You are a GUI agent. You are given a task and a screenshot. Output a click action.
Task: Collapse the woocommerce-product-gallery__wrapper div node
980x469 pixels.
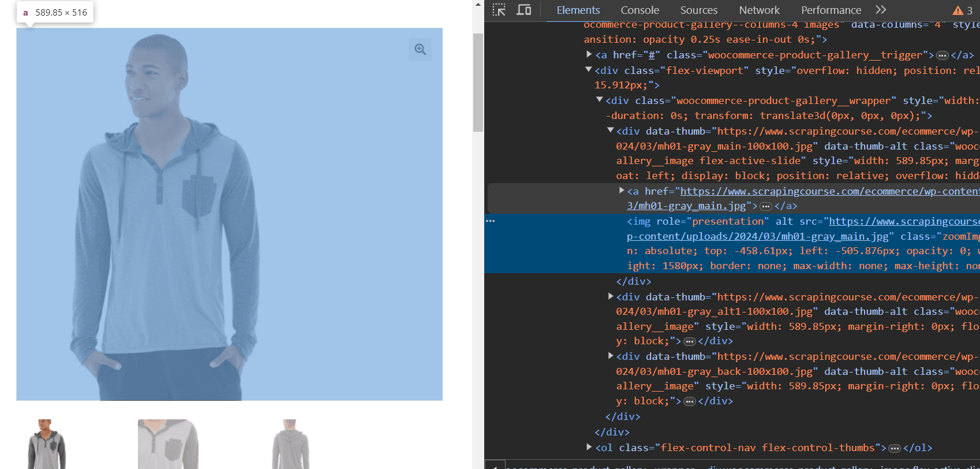tap(600, 99)
